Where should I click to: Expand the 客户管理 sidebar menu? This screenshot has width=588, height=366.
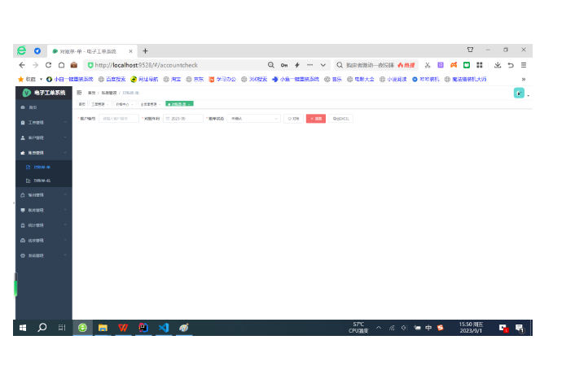point(42,137)
